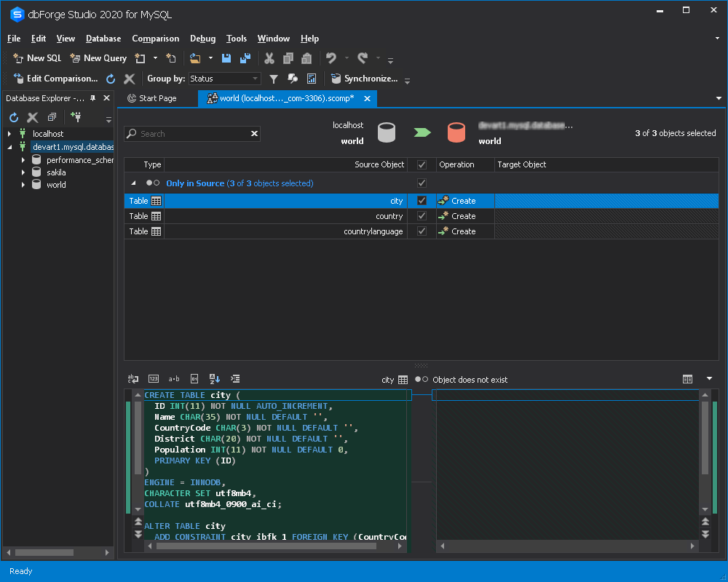This screenshot has height=582, width=728.
Task: Click the filter funnel icon
Action: click(274, 79)
